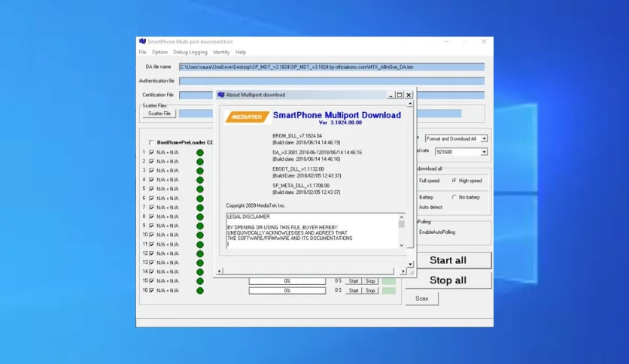Click the BROM_DLL_v7.1824.04 text
Viewport: 629px width, 364px height.
(297, 136)
